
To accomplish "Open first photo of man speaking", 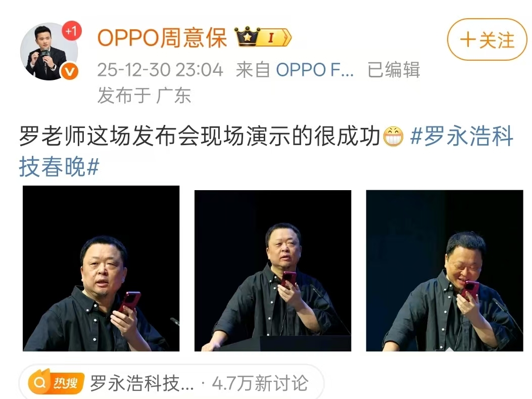I will point(101,268).
